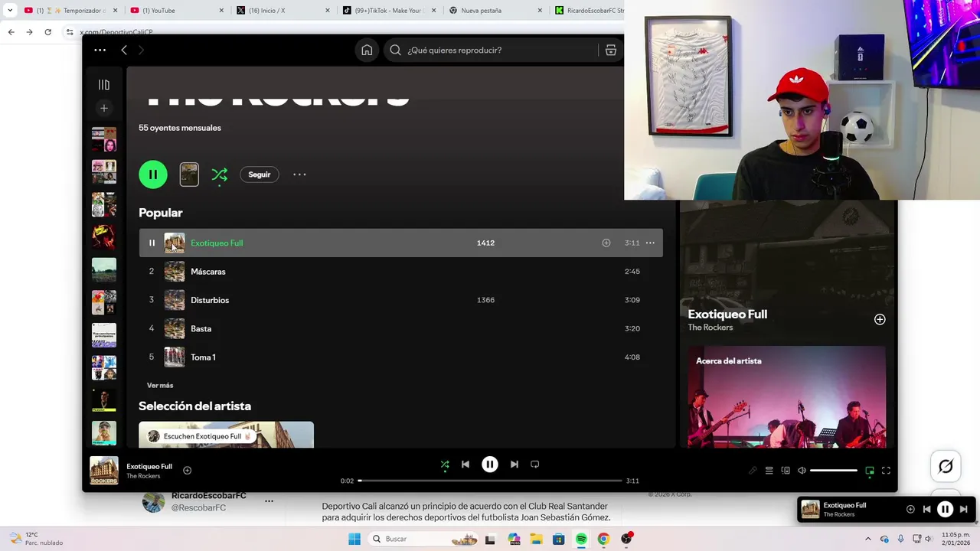Toggle shuffle next to the Seguir button

pos(220,174)
